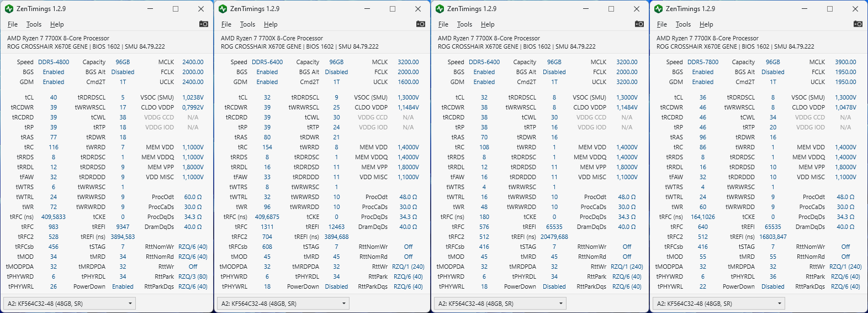Open the Tools menu in the DDR5-7800 window
Viewport: 868px width, 313px height.
click(x=683, y=24)
